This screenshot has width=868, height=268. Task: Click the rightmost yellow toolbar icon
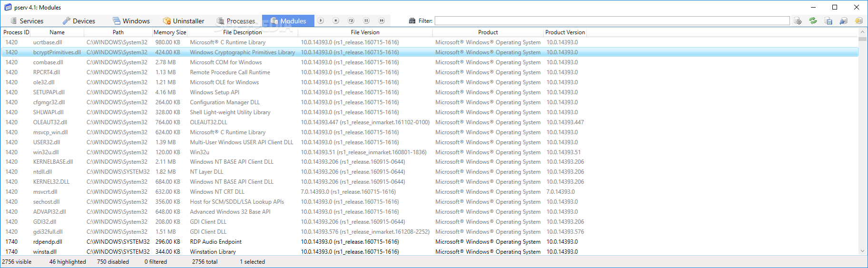859,21
